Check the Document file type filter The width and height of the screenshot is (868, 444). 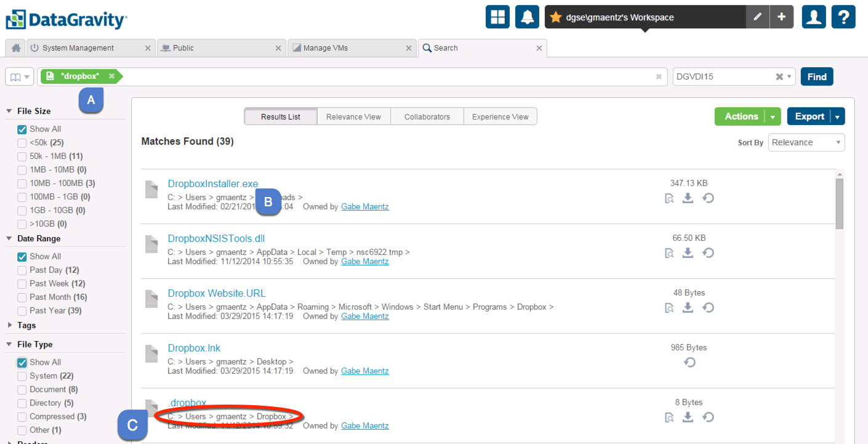22,390
